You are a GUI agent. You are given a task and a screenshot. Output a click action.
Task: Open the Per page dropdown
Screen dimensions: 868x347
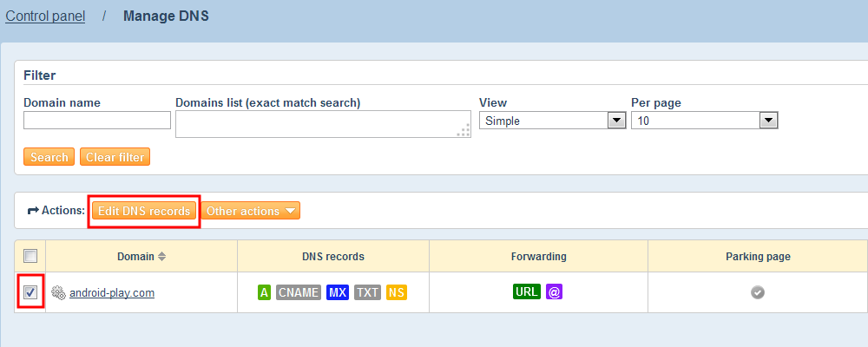pos(704,121)
